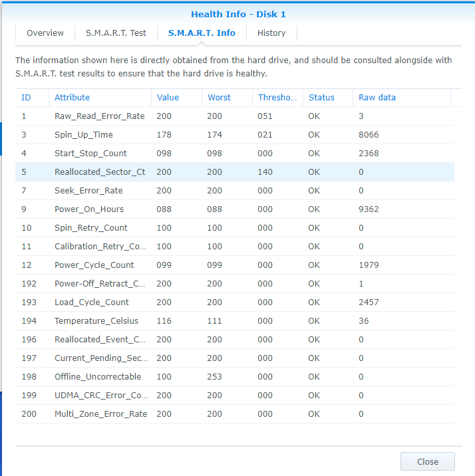Viewport: 475px width, 476px height.
Task: Click worst value 111
Action: coord(214,321)
